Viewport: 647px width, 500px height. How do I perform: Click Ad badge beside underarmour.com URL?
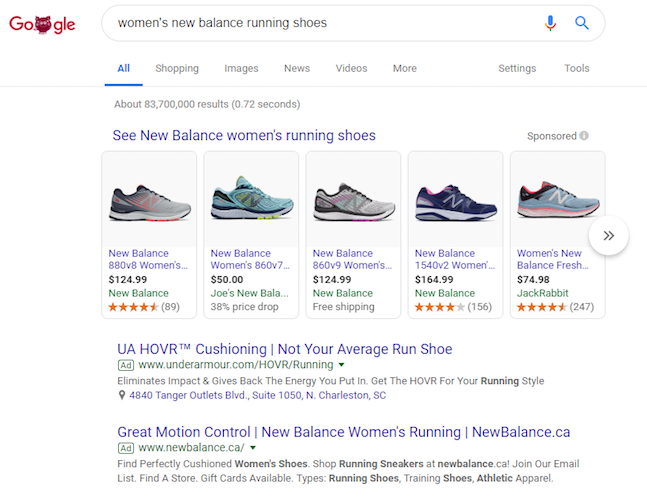point(126,365)
